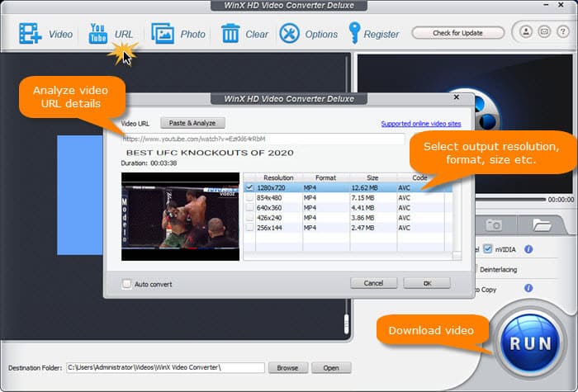Click info icon beside nVIDIA
Image resolution: width=578 pixels, height=392 pixels.
pyautogui.click(x=528, y=249)
